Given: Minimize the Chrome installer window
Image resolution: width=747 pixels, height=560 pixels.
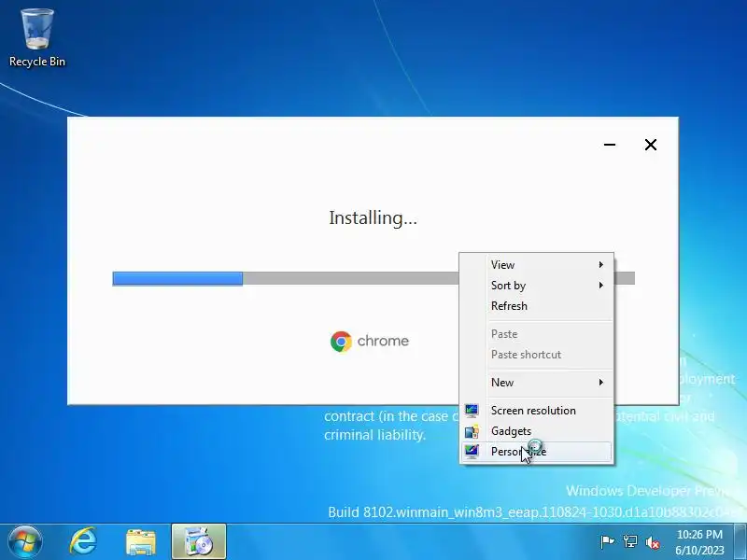Looking at the screenshot, I should (610, 145).
